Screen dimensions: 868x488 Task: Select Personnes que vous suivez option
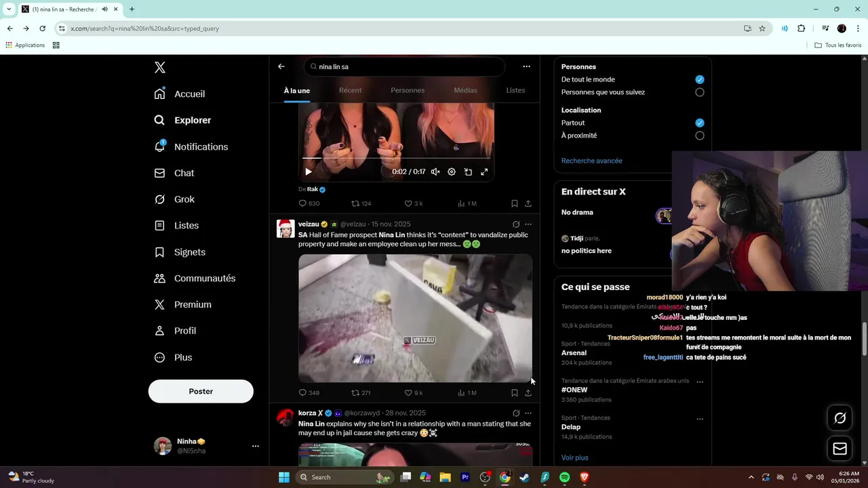[700, 92]
